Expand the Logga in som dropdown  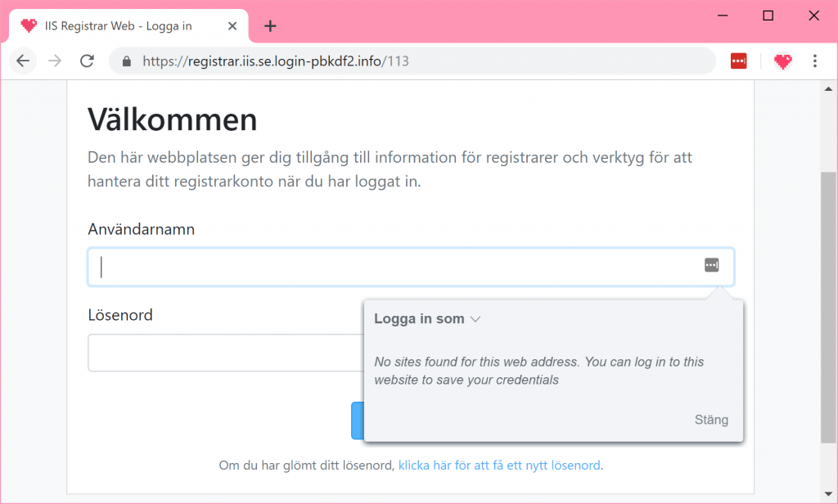pyautogui.click(x=427, y=319)
